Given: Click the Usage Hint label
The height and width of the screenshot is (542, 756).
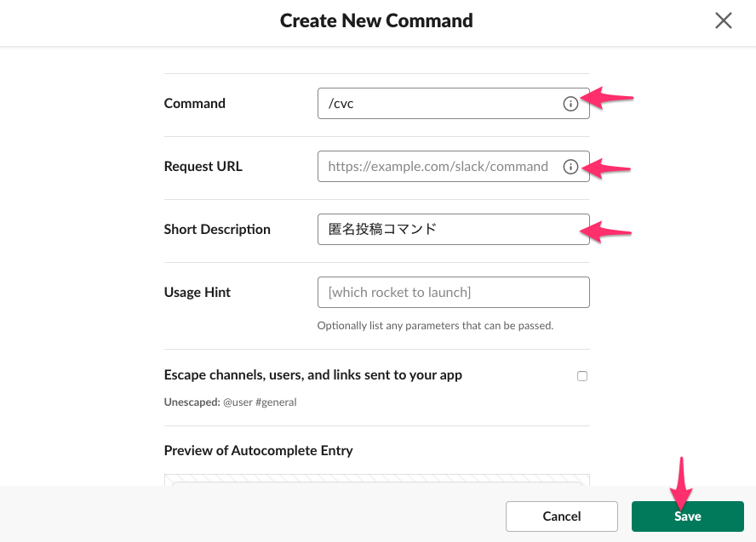Looking at the screenshot, I should 198,293.
